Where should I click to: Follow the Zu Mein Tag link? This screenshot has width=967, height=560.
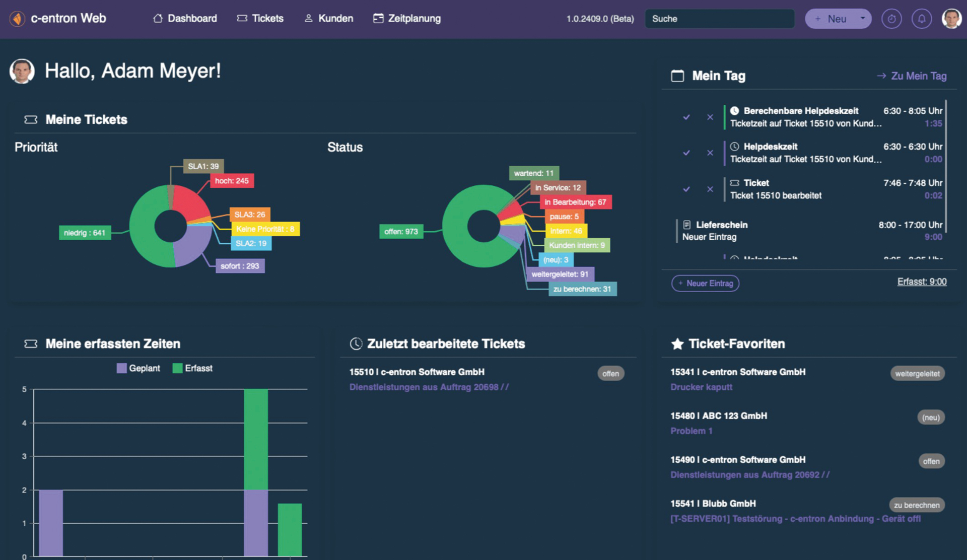click(919, 76)
